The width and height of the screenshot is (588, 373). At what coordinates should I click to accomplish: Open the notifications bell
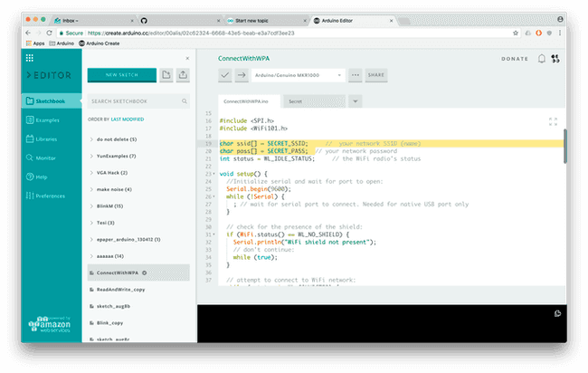tap(541, 59)
